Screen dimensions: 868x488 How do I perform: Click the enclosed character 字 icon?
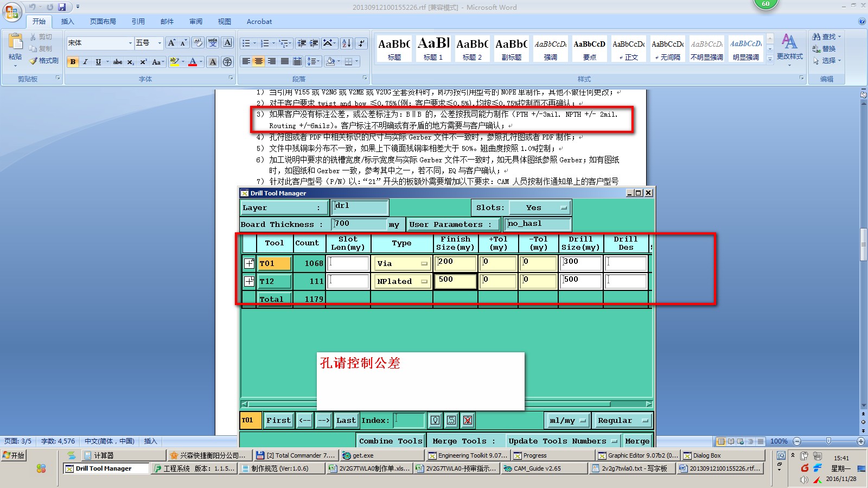pyautogui.click(x=227, y=62)
